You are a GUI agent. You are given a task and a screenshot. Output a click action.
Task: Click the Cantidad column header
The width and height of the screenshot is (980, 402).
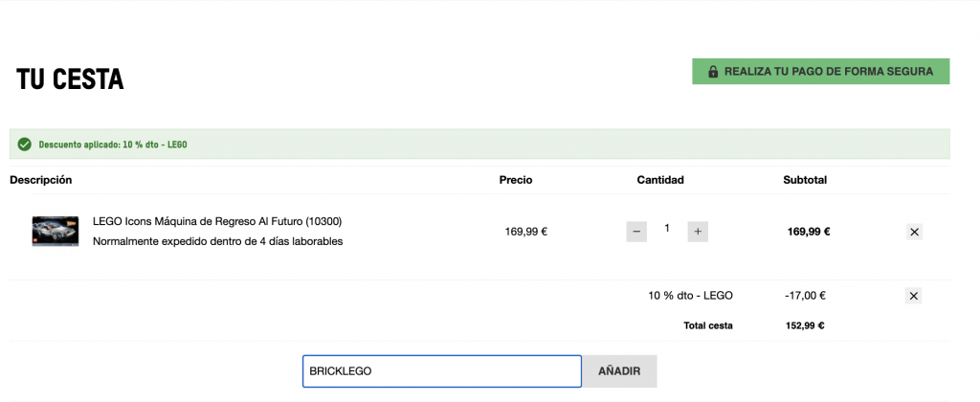coord(660,180)
